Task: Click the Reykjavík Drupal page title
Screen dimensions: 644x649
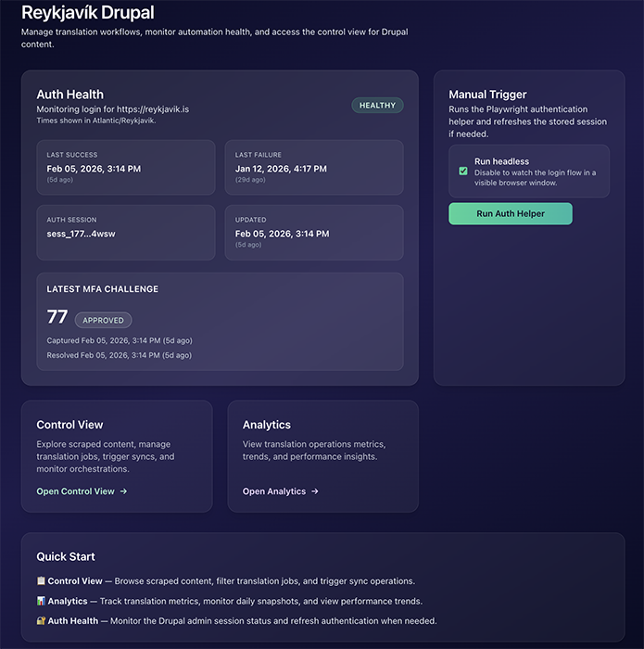Action: [88, 13]
